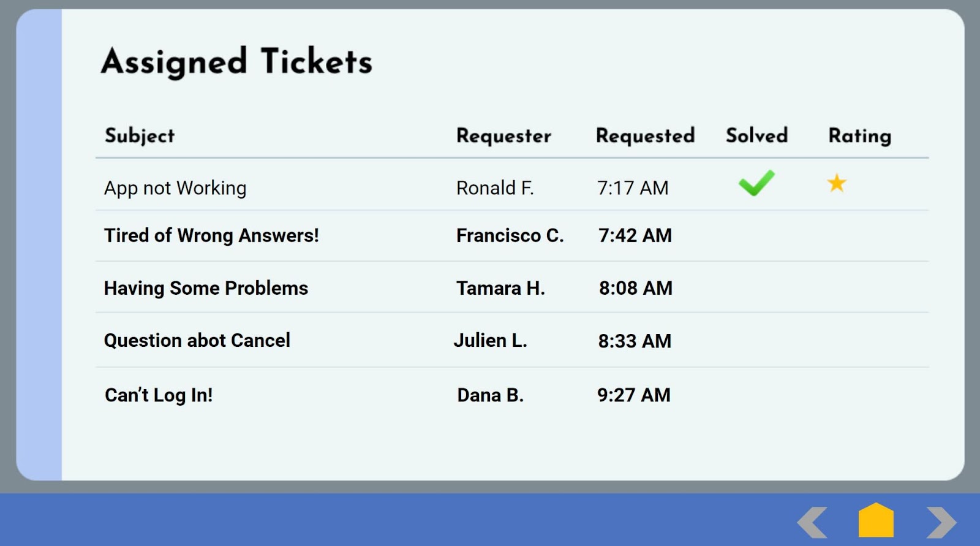Click the Assigned Tickets heading
Image resolution: width=980 pixels, height=546 pixels.
(237, 62)
